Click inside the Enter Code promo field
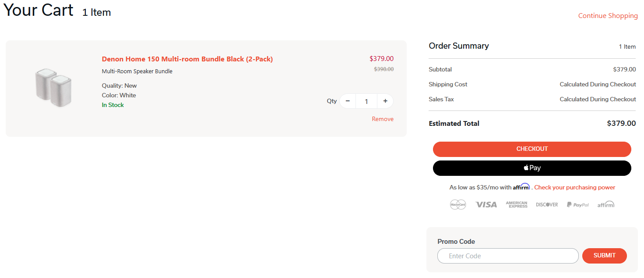644x278 pixels. pyautogui.click(x=508, y=256)
